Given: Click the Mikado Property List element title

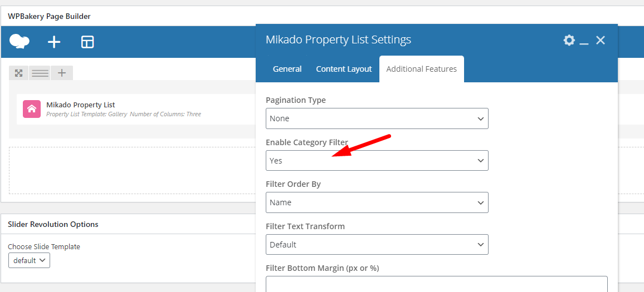Looking at the screenshot, I should click(x=80, y=105).
